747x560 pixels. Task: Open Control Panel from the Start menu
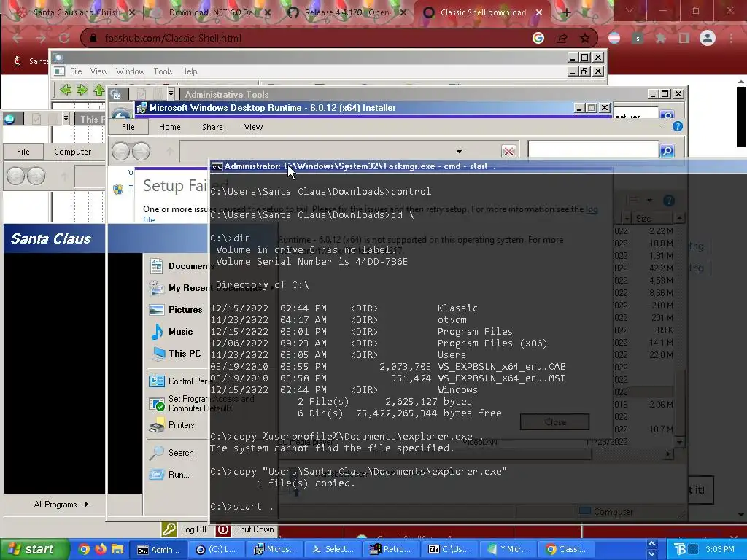tap(179, 381)
